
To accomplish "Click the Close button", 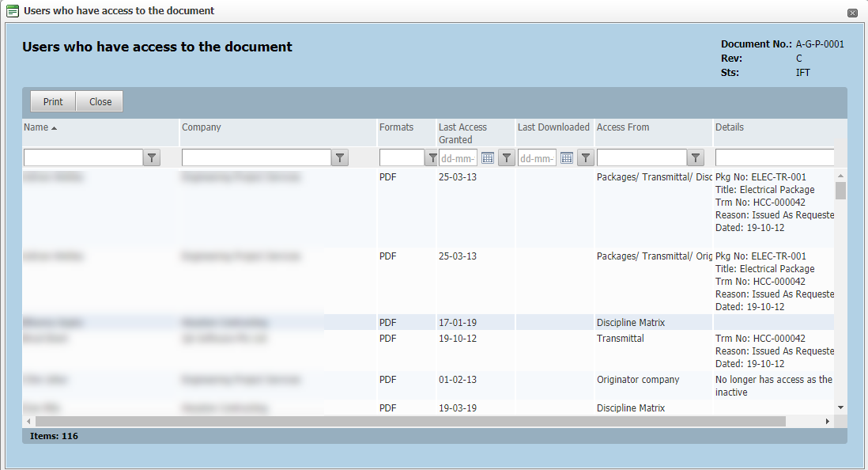I will [x=100, y=101].
